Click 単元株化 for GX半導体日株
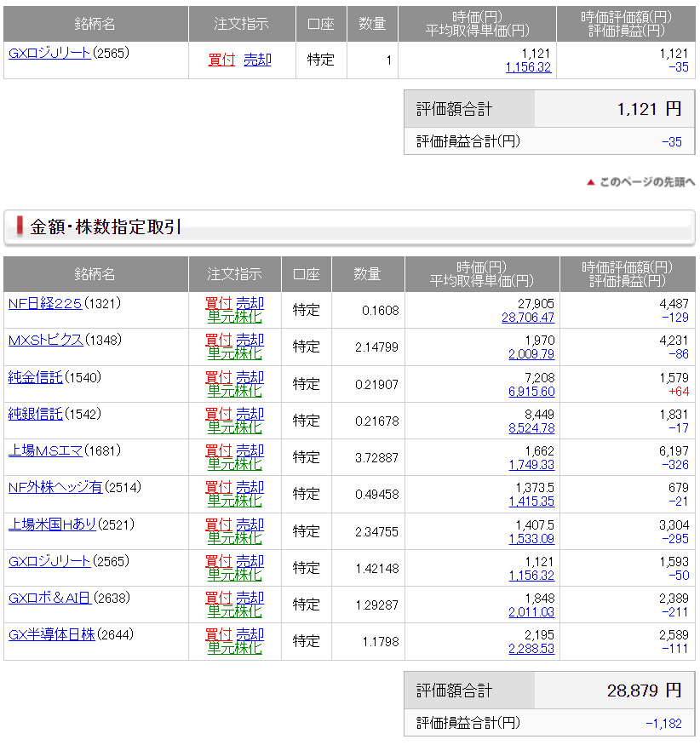700x745 pixels. 235,648
